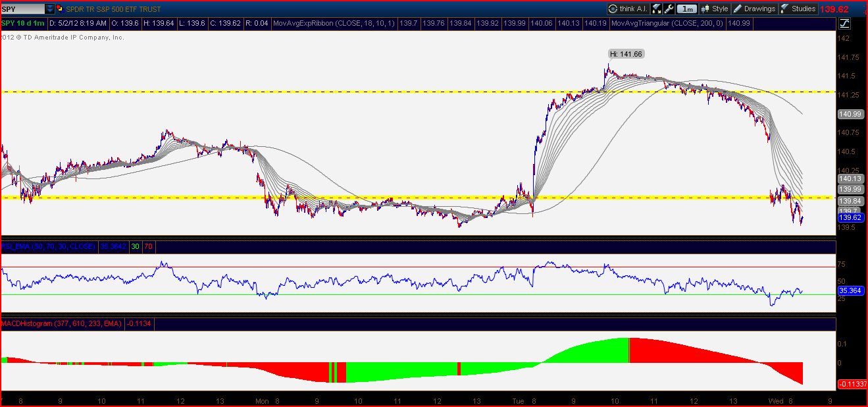Click the H: 139.64 high readout
Image resolution: width=868 pixels, height=407 pixels.
(x=158, y=24)
